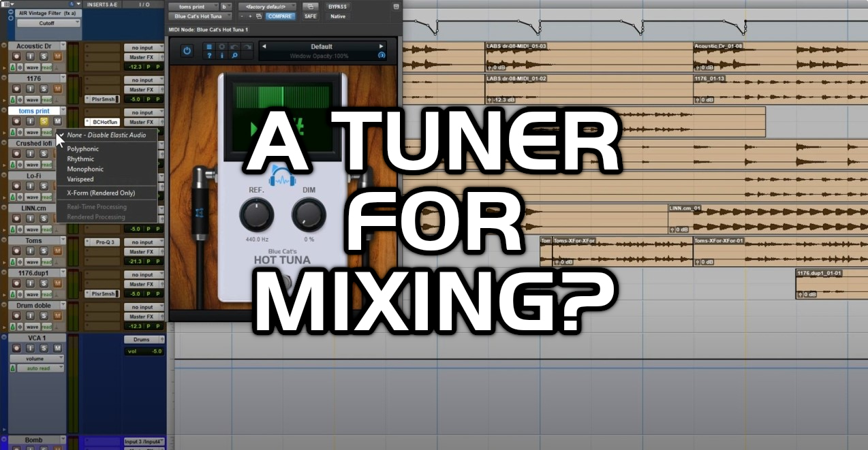868x450 pixels.
Task: Open the insert position b dropdown
Action: click(x=226, y=6)
